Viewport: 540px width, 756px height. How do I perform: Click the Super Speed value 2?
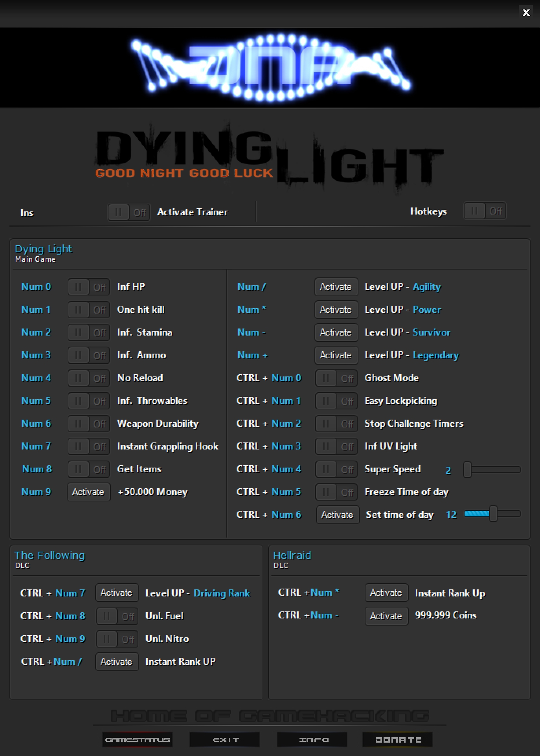coord(448,470)
